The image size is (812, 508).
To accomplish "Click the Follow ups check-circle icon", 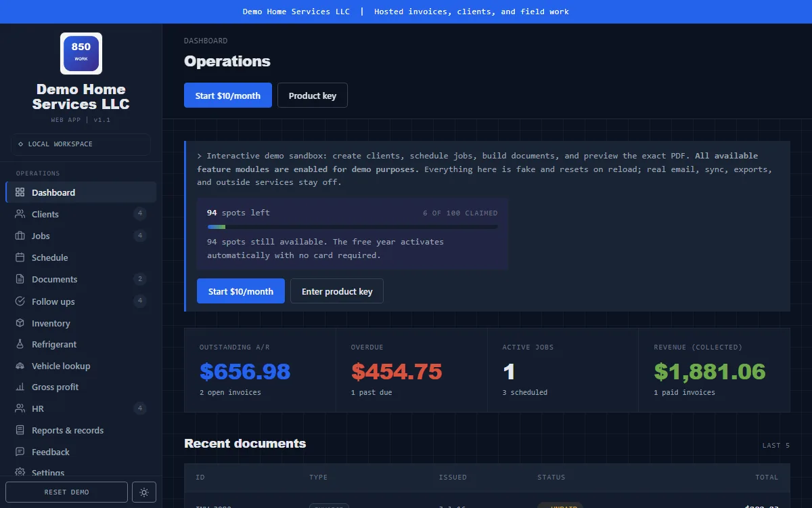I will 20,301.
